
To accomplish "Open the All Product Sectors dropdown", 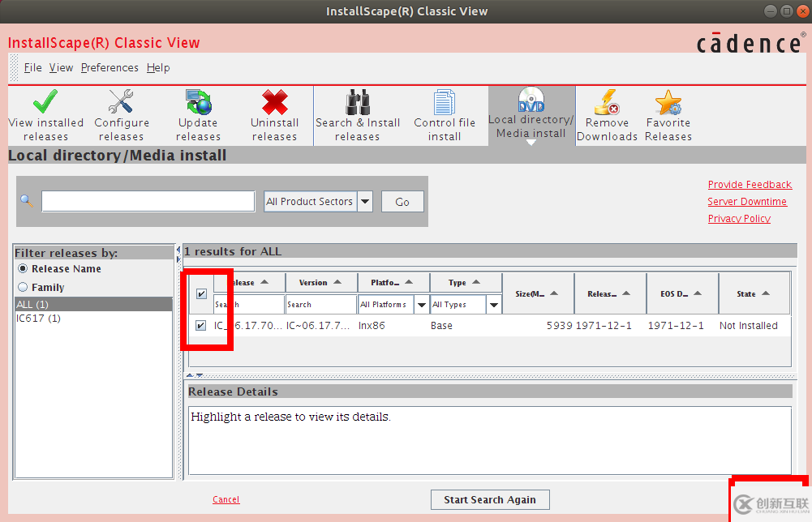I will (x=364, y=201).
